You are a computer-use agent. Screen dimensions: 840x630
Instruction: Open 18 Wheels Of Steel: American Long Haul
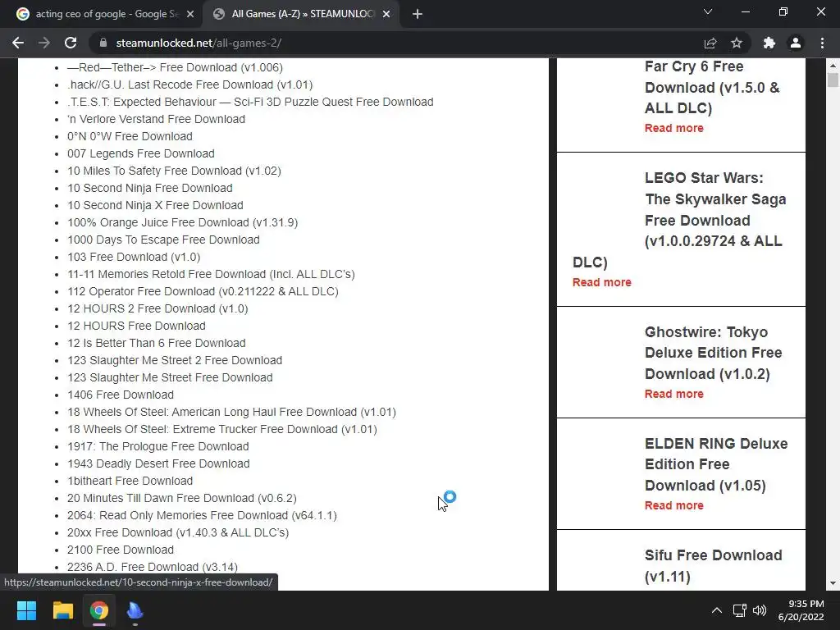231,412
